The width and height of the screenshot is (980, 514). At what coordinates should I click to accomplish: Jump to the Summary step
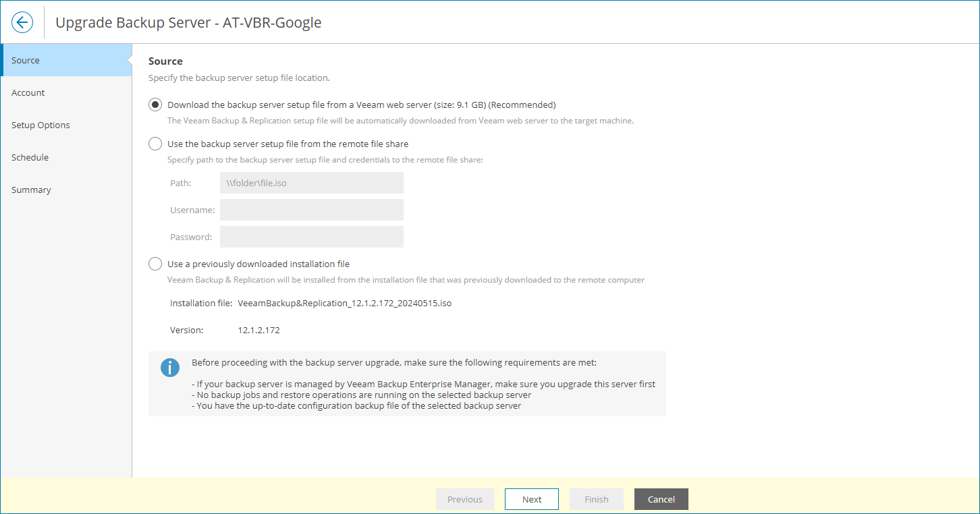tap(31, 190)
